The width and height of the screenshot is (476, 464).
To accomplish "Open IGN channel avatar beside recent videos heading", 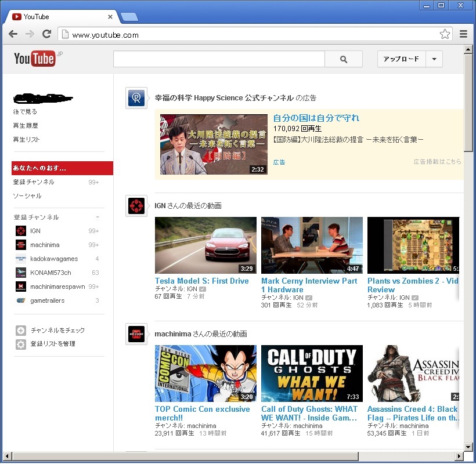I will [x=136, y=206].
